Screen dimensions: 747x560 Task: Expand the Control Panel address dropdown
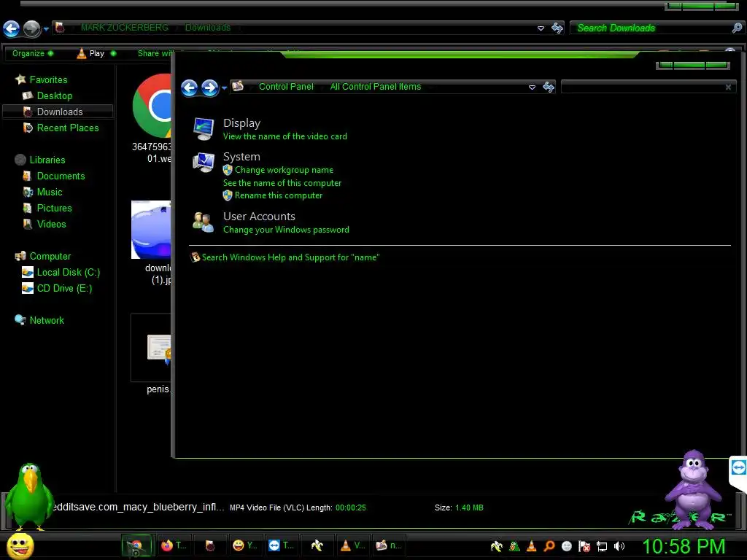pos(532,87)
